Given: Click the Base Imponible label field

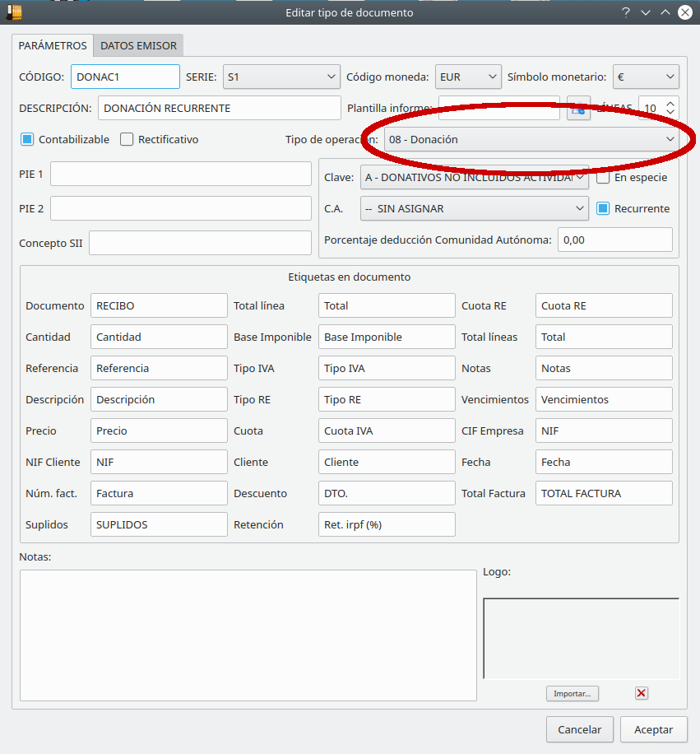Looking at the screenshot, I should coord(387,337).
